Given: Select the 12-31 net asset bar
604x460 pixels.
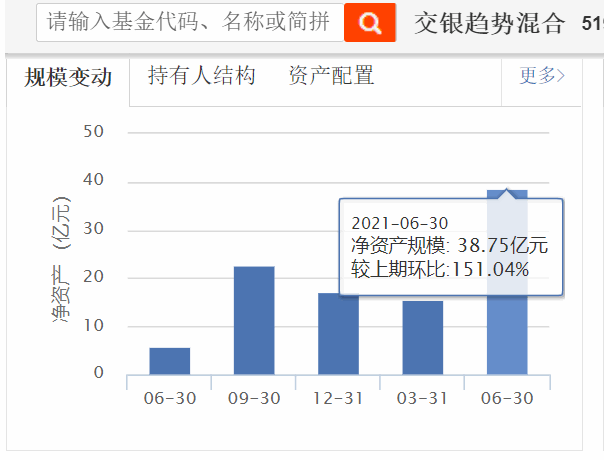Looking at the screenshot, I should [x=339, y=334].
